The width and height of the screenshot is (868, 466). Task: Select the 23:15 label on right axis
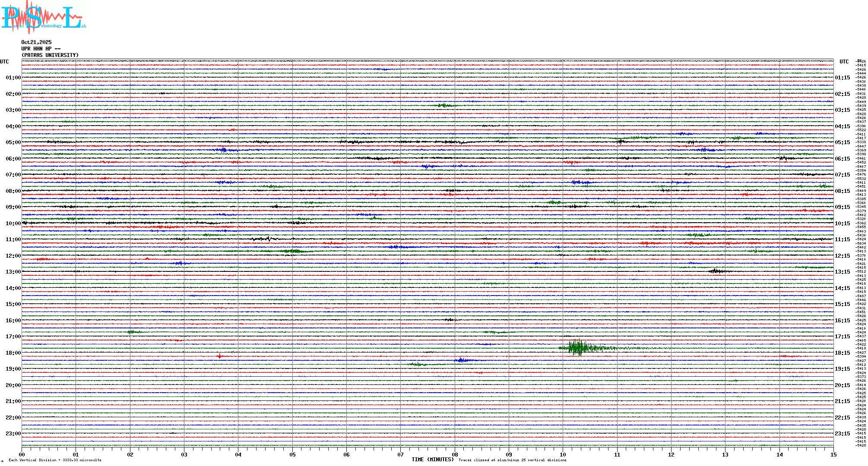(842, 434)
